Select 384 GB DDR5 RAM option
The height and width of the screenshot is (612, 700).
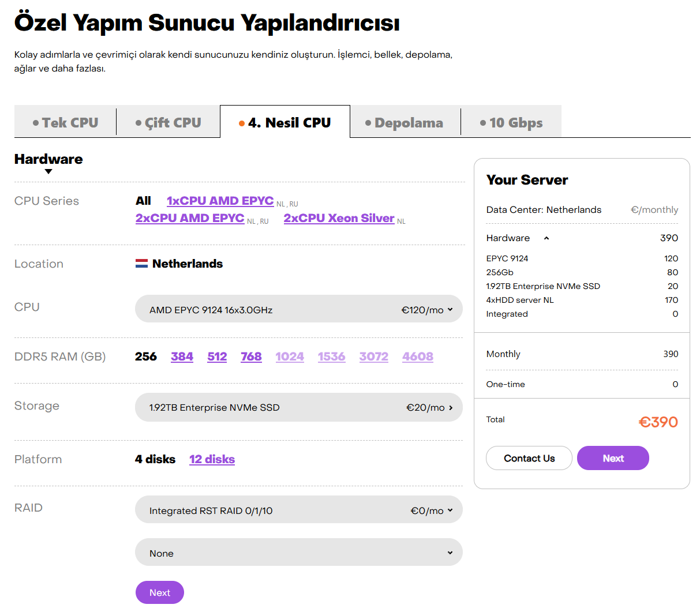(182, 356)
